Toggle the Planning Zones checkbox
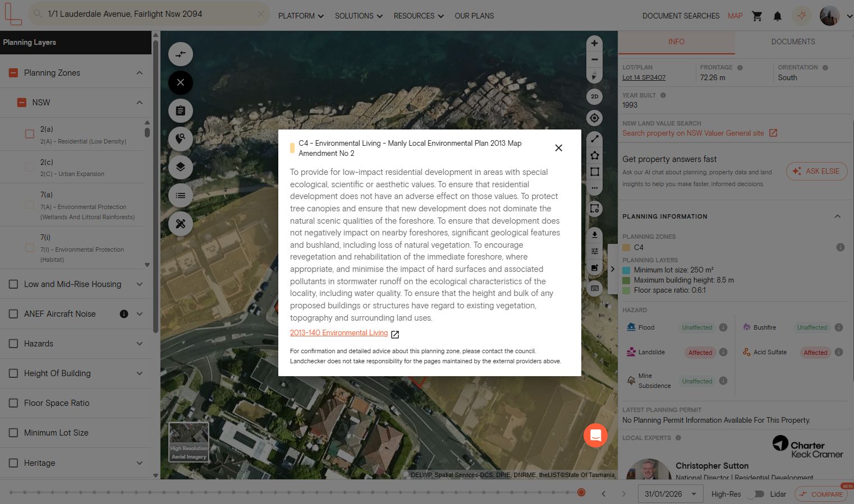854x504 pixels. pos(13,73)
